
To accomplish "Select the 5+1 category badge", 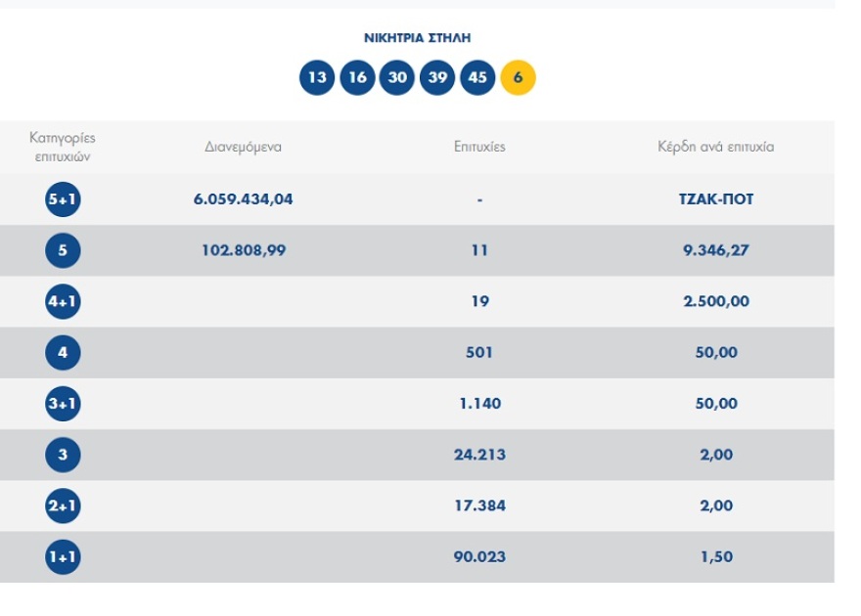I will (x=63, y=200).
